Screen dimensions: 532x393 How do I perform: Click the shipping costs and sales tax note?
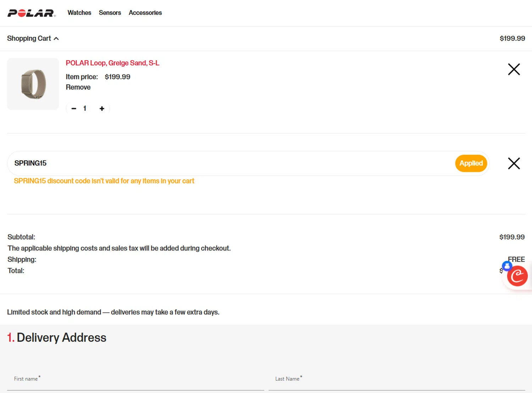(119, 248)
